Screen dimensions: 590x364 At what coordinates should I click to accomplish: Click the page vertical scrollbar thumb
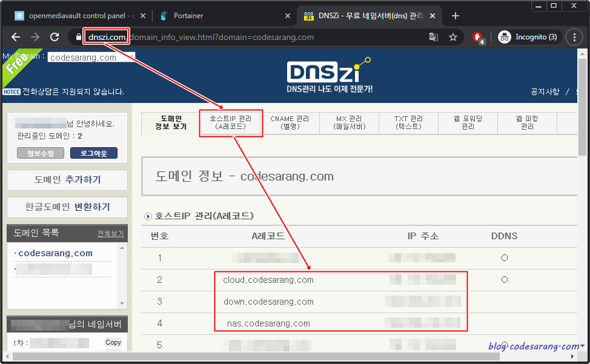click(582, 107)
